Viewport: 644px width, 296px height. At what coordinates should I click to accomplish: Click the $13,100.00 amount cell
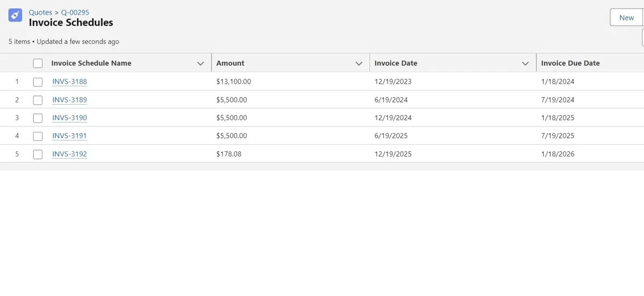tap(233, 82)
